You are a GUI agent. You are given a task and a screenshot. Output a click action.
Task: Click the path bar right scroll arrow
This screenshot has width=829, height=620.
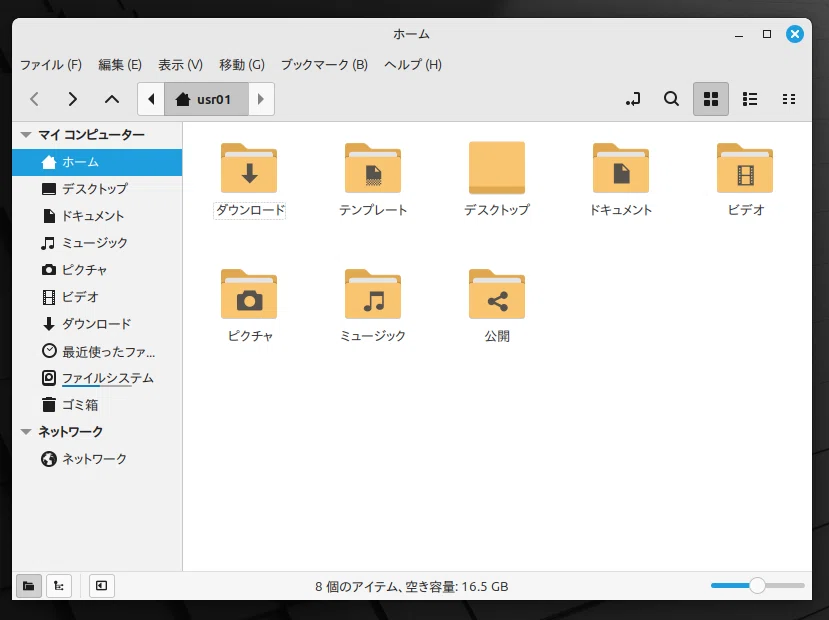[x=261, y=99]
